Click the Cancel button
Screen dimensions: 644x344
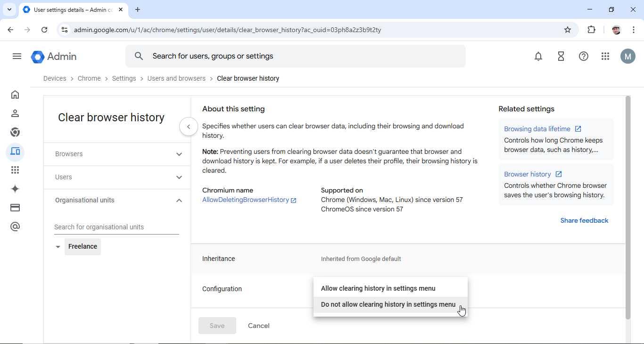[x=259, y=326]
